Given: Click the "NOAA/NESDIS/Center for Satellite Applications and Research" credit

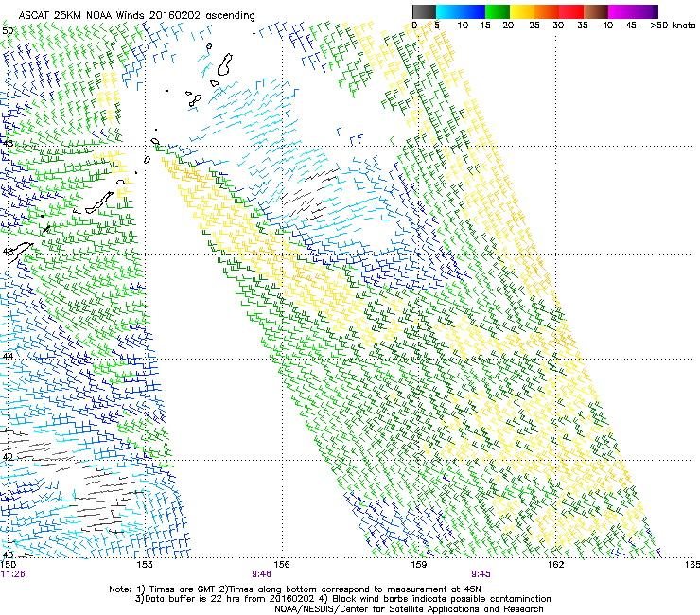Looking at the screenshot, I should (409, 609).
